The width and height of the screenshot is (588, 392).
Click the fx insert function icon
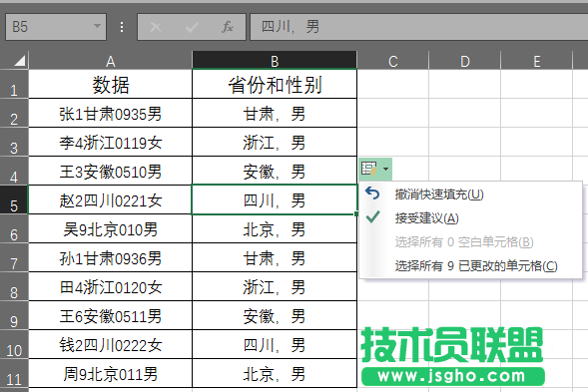(228, 27)
